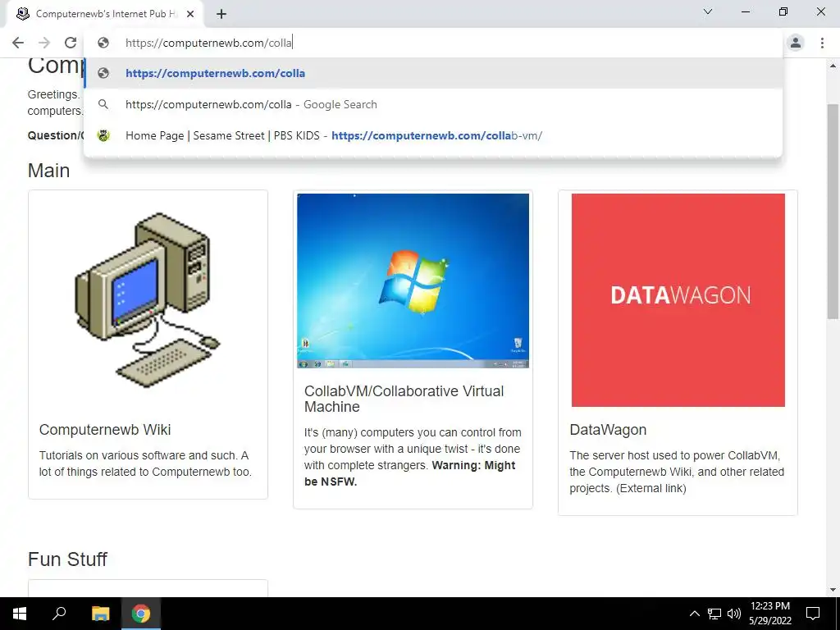Open the Windows Start menu

tap(20, 614)
